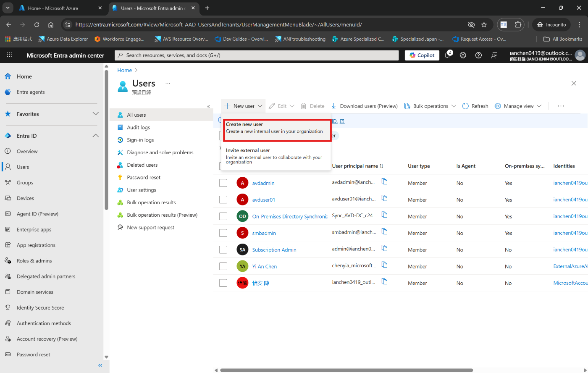The image size is (588, 373).
Task: Select the Subscription Admin row checkbox
Action: [223, 250]
